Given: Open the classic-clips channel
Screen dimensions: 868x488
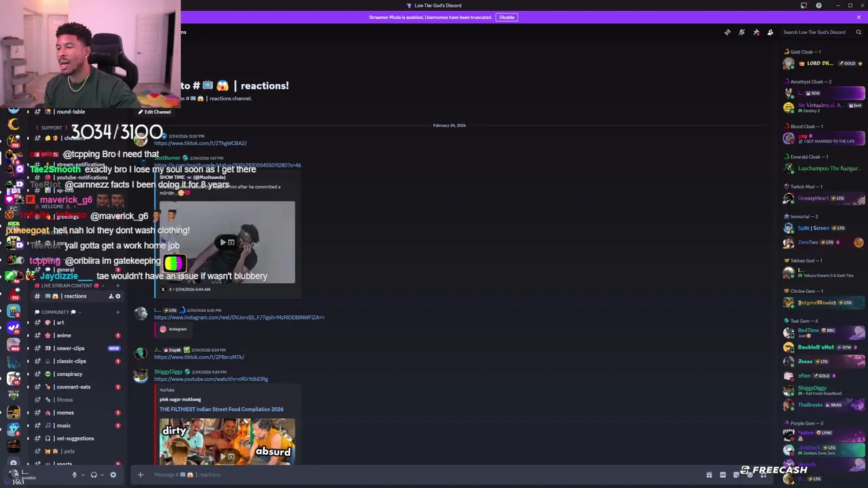Looking at the screenshot, I should (x=78, y=361).
